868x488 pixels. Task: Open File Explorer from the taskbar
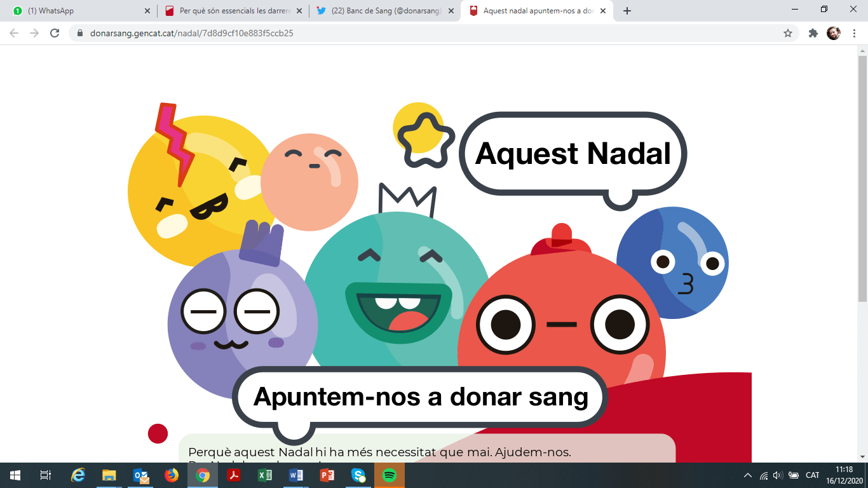pyautogui.click(x=109, y=475)
